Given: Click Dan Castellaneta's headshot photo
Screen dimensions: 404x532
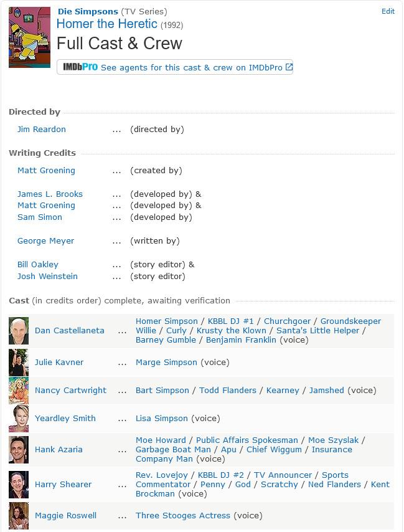Looking at the screenshot, I should 19,331.
